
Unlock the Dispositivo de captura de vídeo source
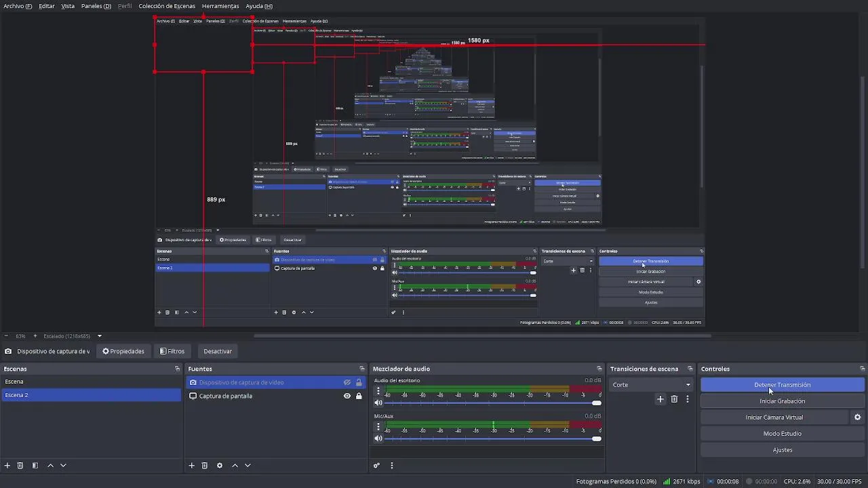coord(359,383)
